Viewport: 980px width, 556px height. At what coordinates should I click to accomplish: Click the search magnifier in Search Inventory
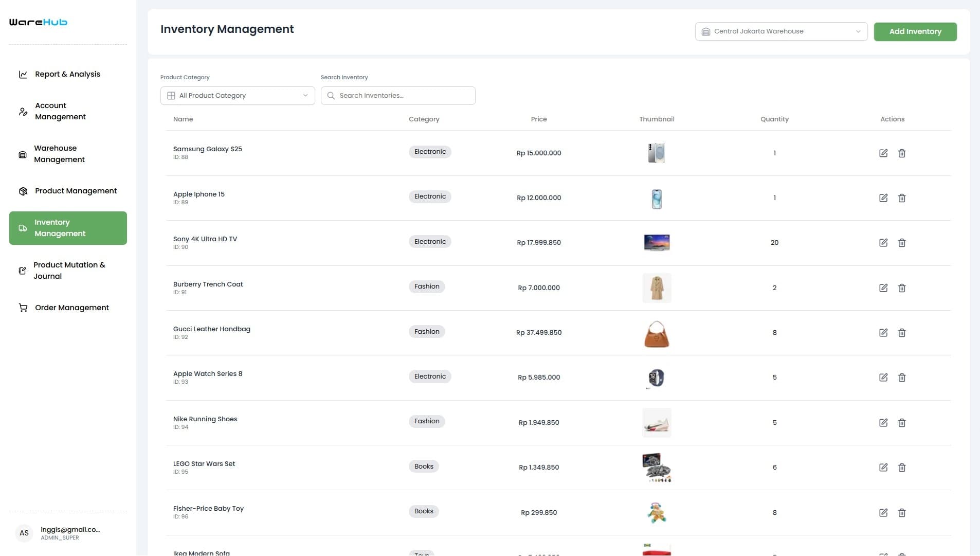[x=332, y=96]
